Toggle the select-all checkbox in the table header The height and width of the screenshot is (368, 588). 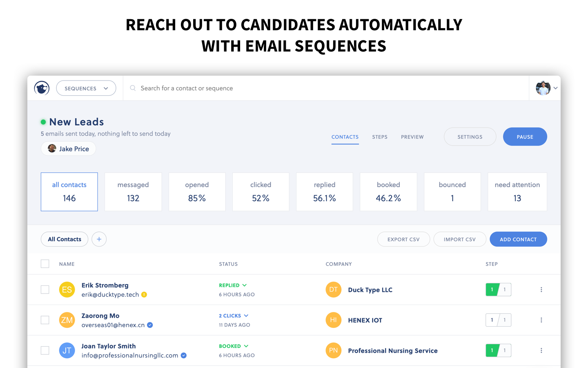45,264
